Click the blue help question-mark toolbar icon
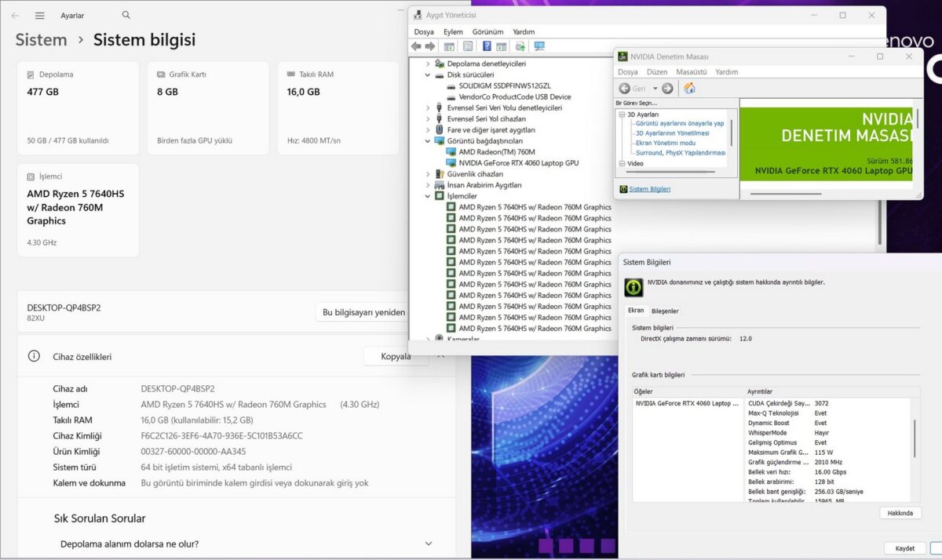Screen dimensions: 942x560 [x=487, y=46]
